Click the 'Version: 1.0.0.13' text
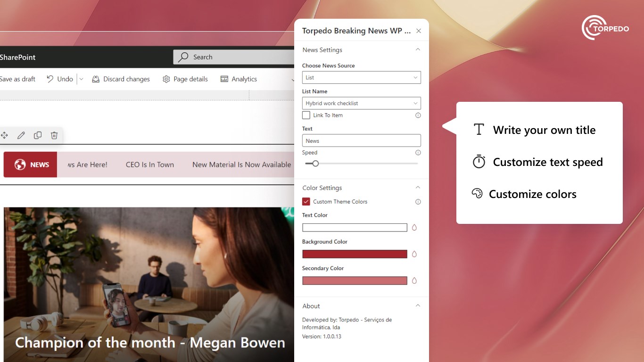This screenshot has height=362, width=644. pyautogui.click(x=322, y=337)
